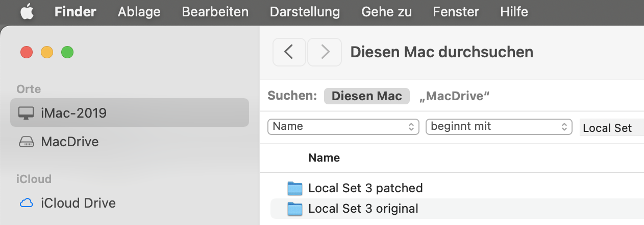The width and height of the screenshot is (644, 225).
Task: Open the Name criteria dropdown
Action: click(343, 126)
